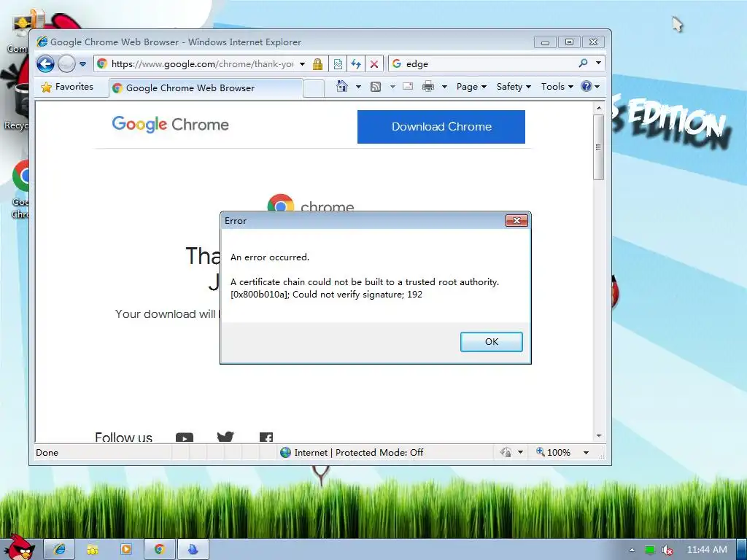Click the Print icon
The height and width of the screenshot is (560, 747).
[x=428, y=86]
